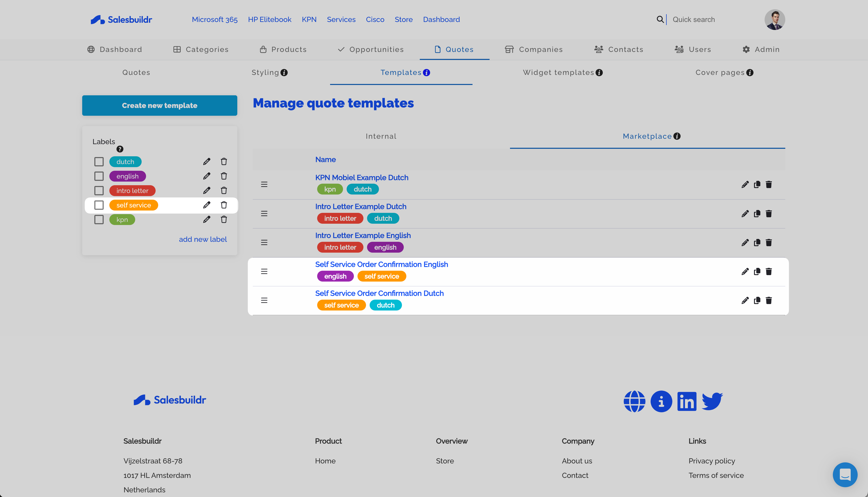This screenshot has height=497, width=868.
Task: Click Create new template button
Action: 159,105
